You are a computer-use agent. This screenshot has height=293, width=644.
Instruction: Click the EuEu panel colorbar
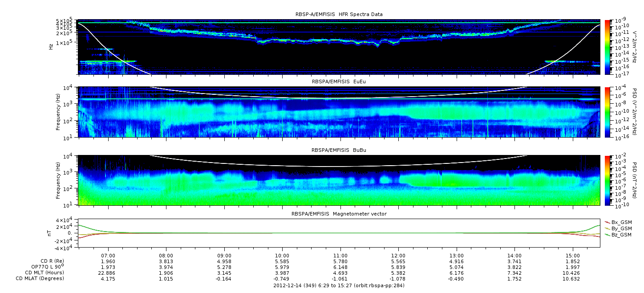tap(607, 112)
